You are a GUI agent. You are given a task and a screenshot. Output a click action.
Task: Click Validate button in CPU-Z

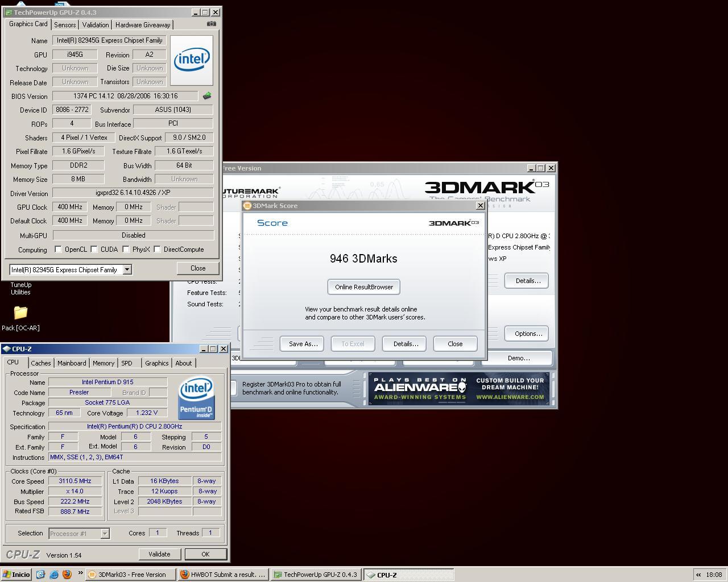point(159,554)
